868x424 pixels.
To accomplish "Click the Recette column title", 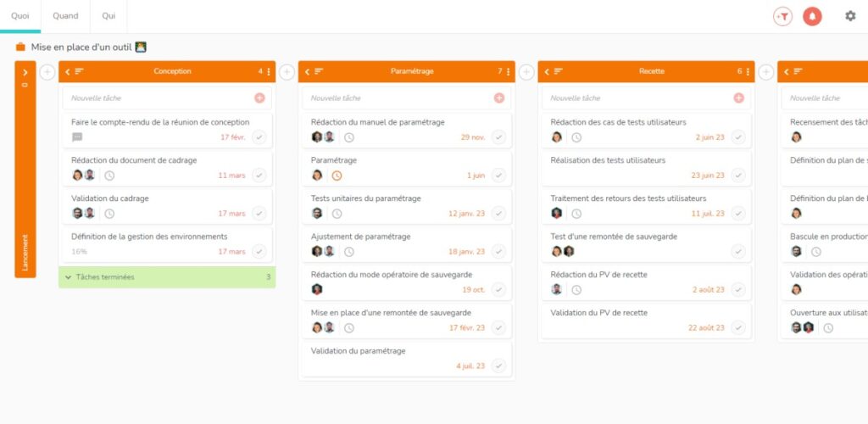I will pyautogui.click(x=652, y=71).
